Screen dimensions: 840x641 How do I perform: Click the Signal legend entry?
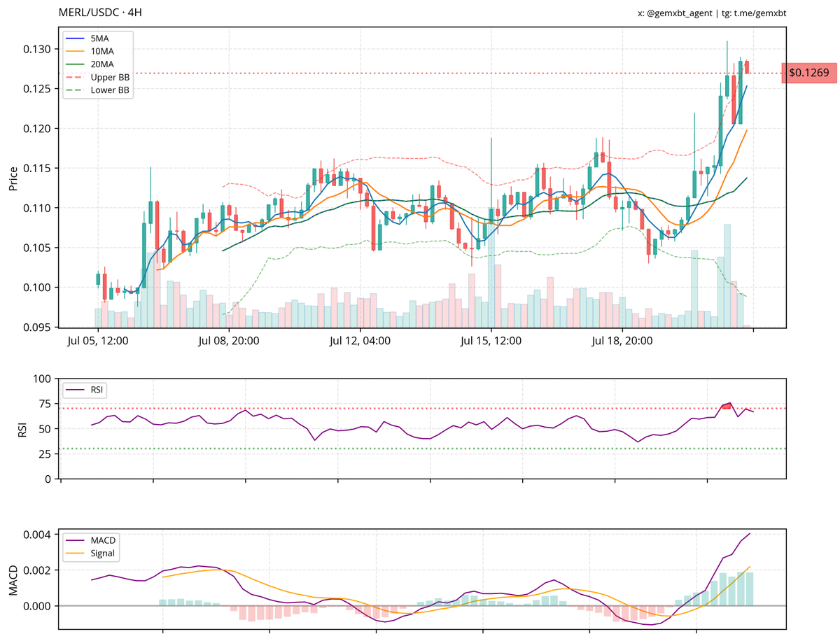[x=92, y=554]
